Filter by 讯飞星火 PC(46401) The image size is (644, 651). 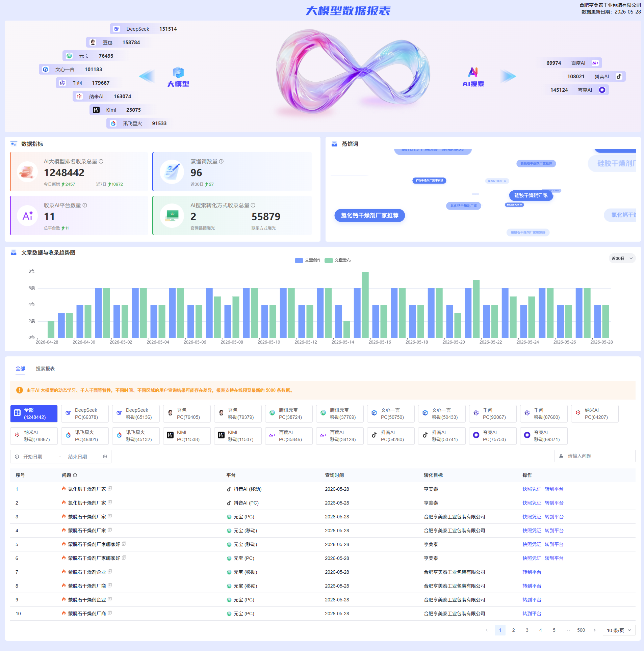coord(85,436)
